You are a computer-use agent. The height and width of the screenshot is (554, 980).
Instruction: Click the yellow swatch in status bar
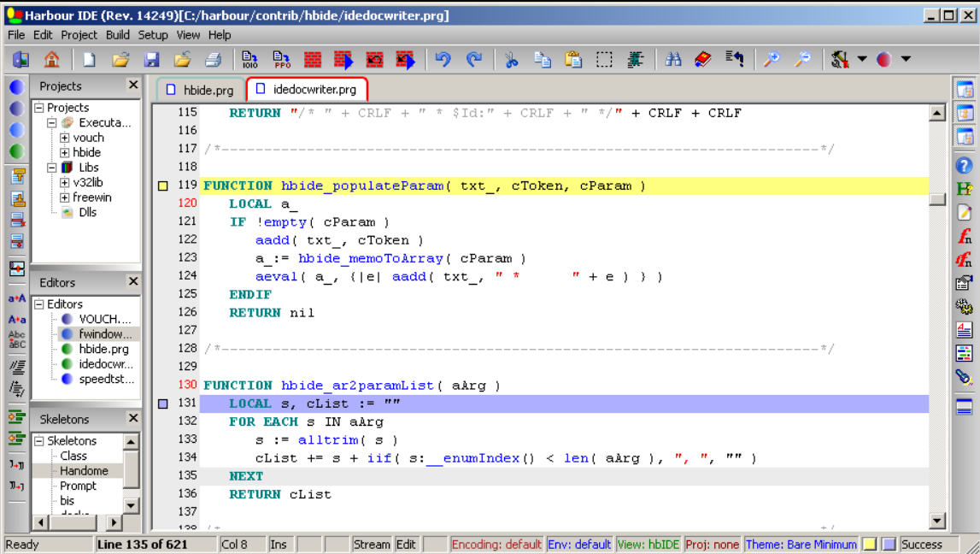(869, 545)
